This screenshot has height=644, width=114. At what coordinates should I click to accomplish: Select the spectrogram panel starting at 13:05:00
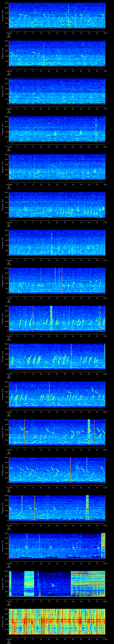tap(57, 53)
